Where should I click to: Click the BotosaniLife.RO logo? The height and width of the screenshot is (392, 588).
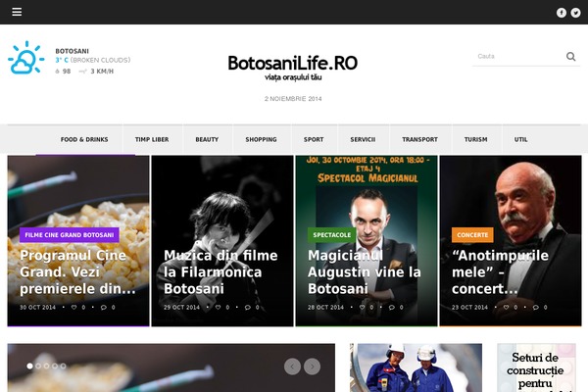point(293,68)
